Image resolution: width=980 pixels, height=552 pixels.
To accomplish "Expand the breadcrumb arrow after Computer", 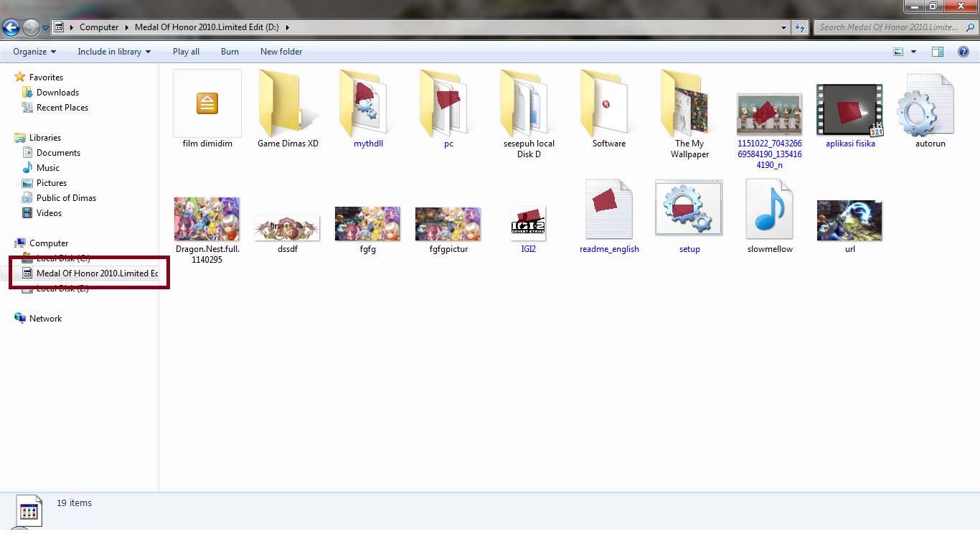I will point(127,27).
